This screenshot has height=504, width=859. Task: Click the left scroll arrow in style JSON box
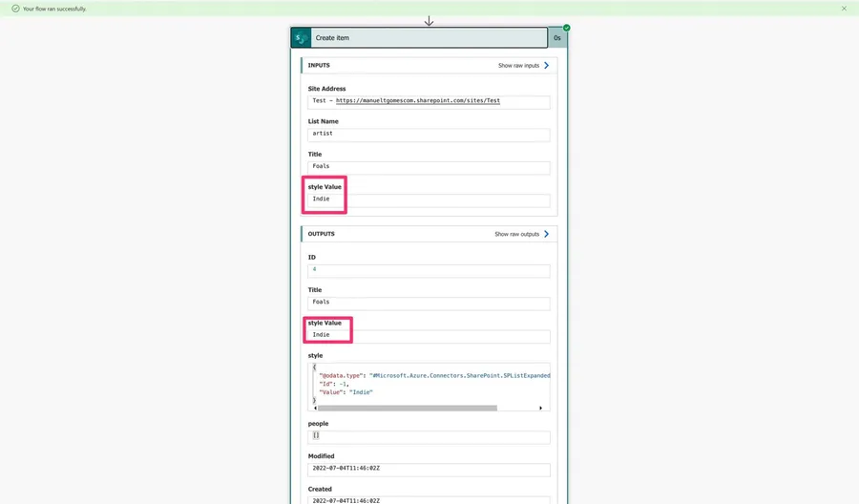click(313, 408)
